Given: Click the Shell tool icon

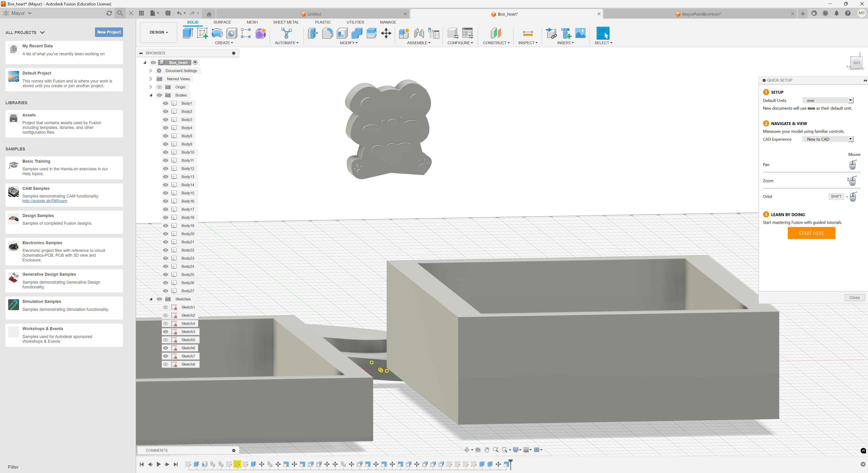Looking at the screenshot, I should coord(342,33).
